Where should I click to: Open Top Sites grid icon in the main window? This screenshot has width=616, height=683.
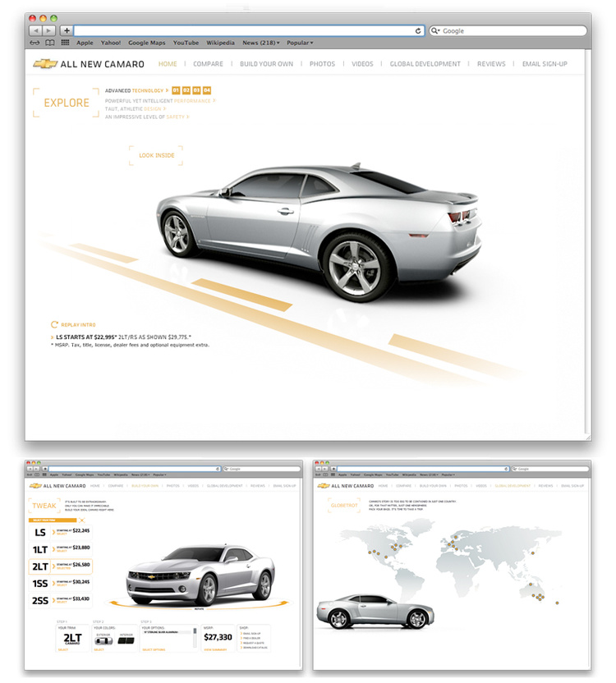click(x=65, y=42)
